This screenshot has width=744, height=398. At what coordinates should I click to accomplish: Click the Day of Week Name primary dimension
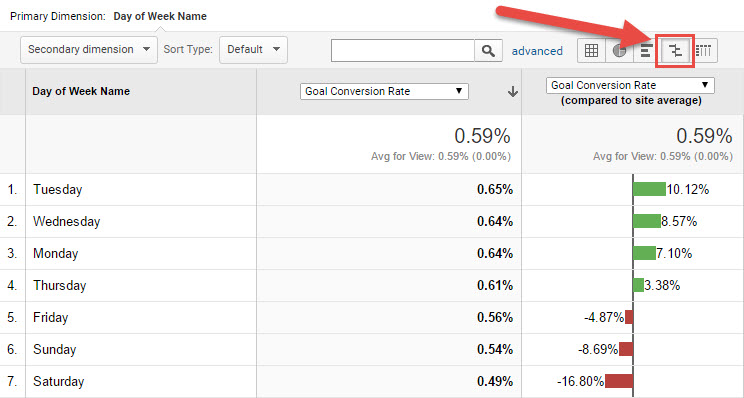click(160, 16)
